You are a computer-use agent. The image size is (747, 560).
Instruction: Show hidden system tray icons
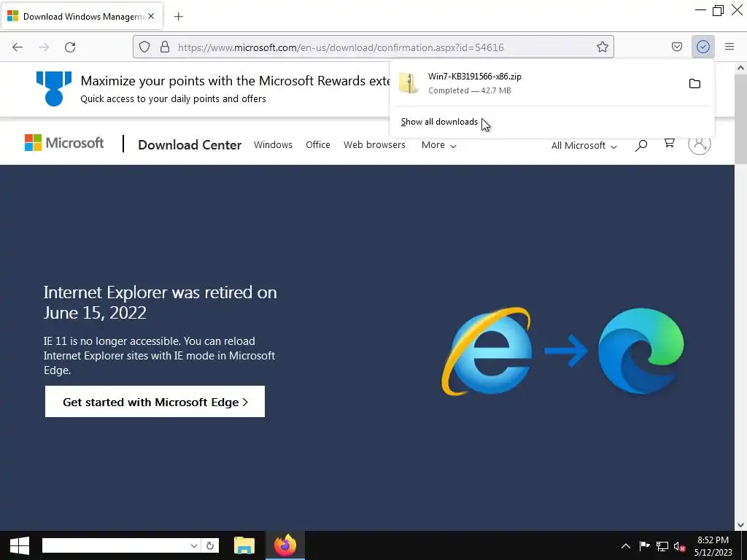pos(625,546)
